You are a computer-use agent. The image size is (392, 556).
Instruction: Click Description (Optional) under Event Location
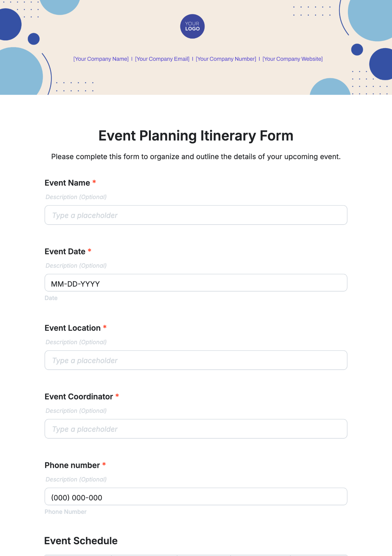click(x=76, y=342)
